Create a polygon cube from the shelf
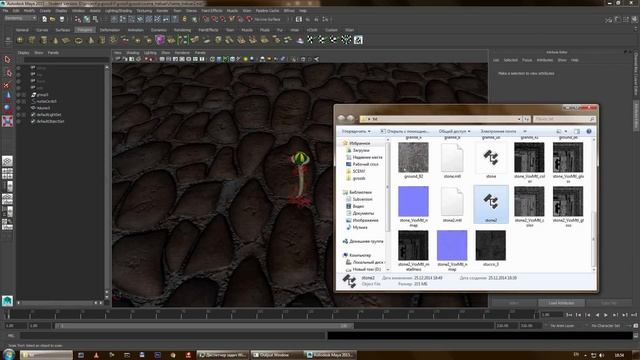This screenshot has width=640, height=360. [32, 40]
